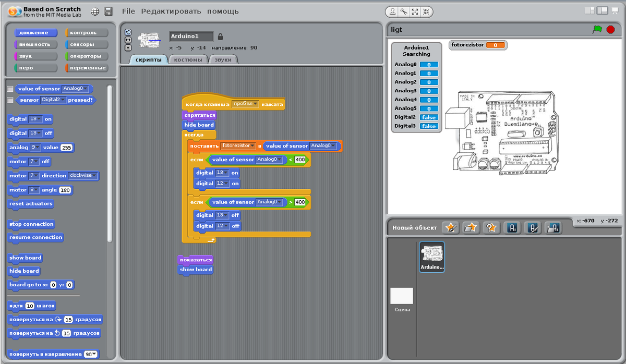Add new Arduino object icon
Image resolution: width=626 pixels, height=364 pixels.
pos(512,227)
